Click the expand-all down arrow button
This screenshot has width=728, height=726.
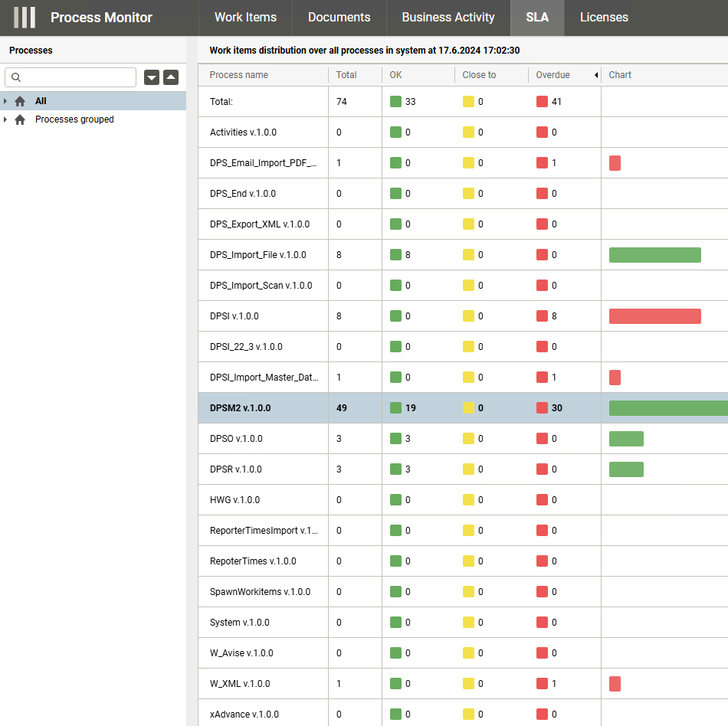tap(152, 77)
